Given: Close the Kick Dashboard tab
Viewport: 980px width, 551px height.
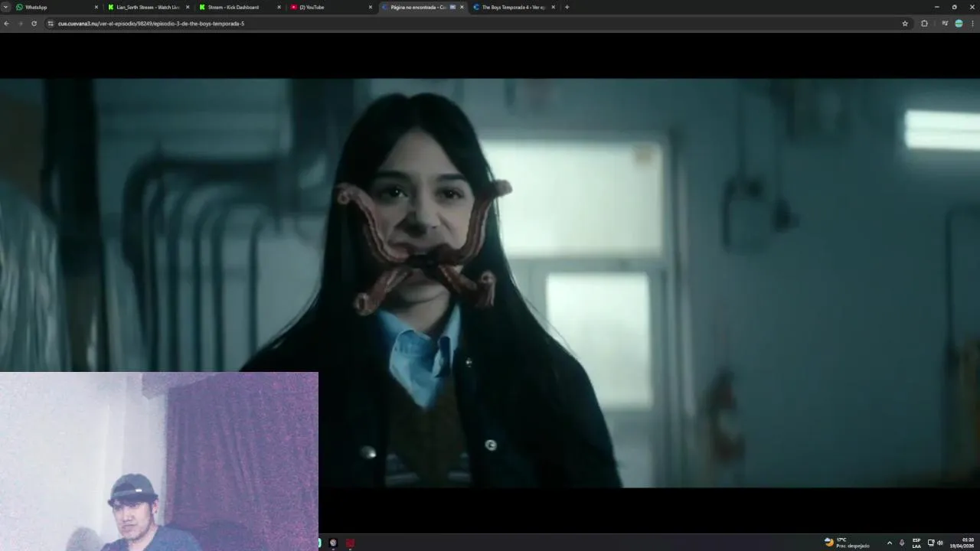Looking at the screenshot, I should (x=279, y=7).
